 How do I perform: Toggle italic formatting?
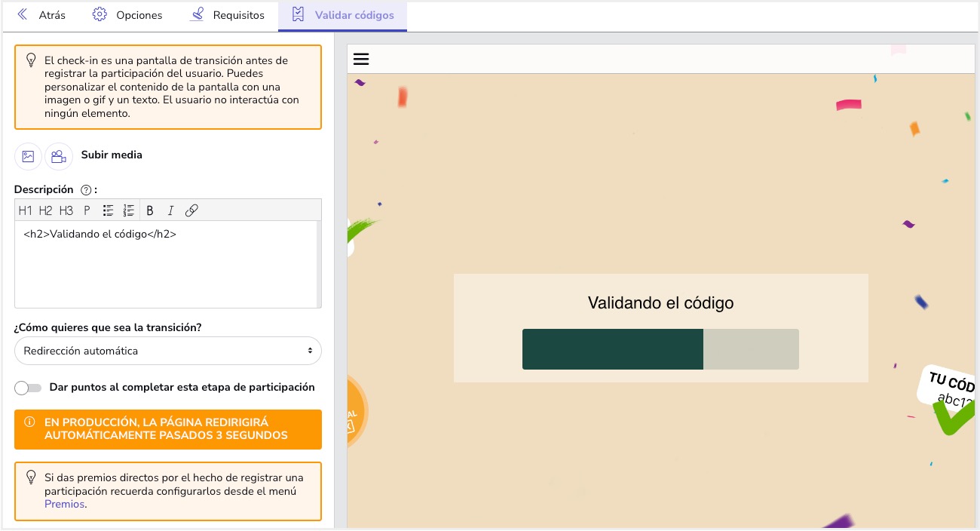point(170,210)
